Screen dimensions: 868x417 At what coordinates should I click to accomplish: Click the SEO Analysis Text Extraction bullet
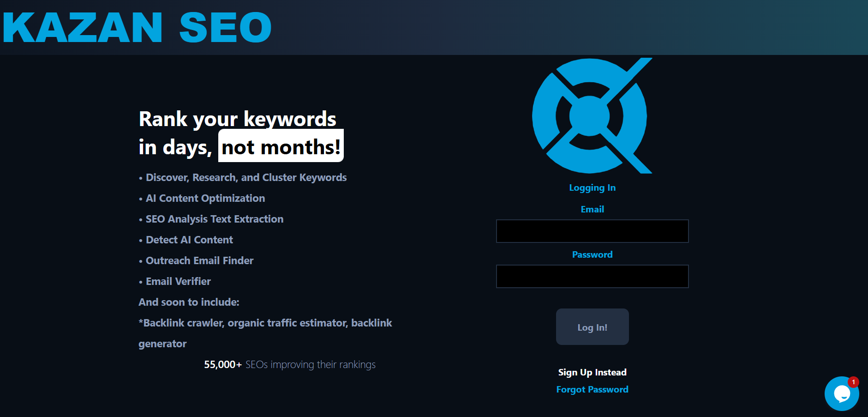pyautogui.click(x=214, y=219)
